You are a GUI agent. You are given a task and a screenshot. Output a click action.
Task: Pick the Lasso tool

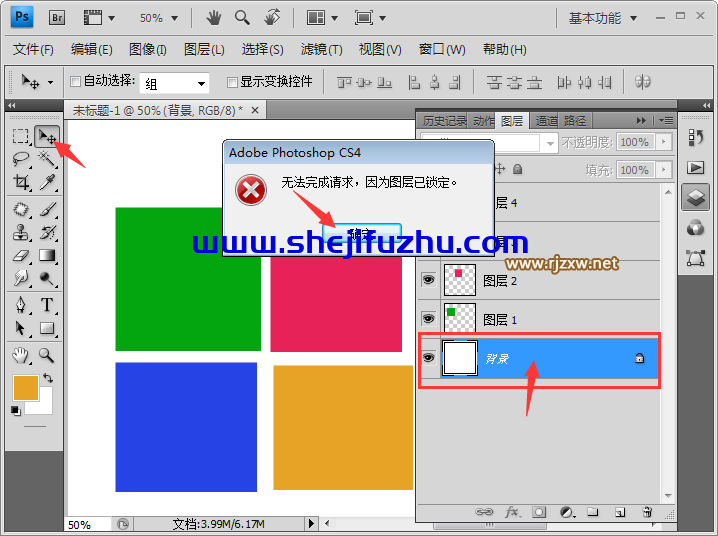(x=21, y=159)
